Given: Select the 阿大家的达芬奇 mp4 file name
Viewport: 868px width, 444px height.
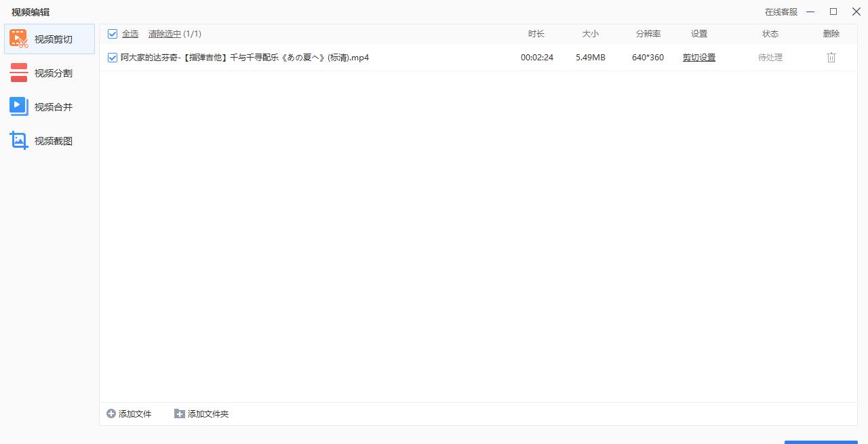Looking at the screenshot, I should tap(245, 58).
